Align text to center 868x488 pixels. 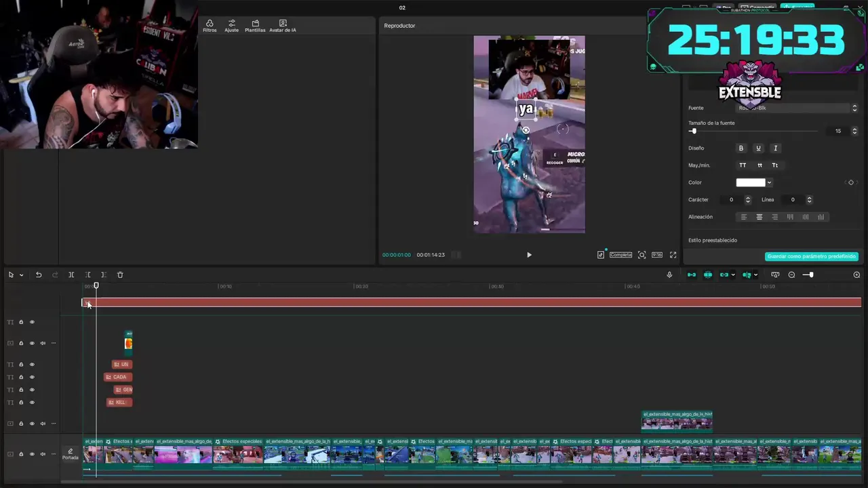[759, 217]
